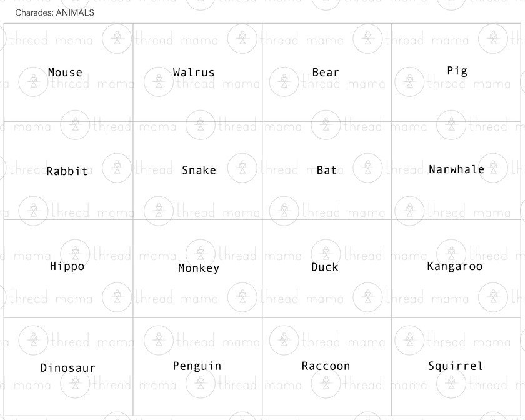The height and width of the screenshot is (420, 525).
Task: Select the Monkey card text
Action: coord(199,268)
